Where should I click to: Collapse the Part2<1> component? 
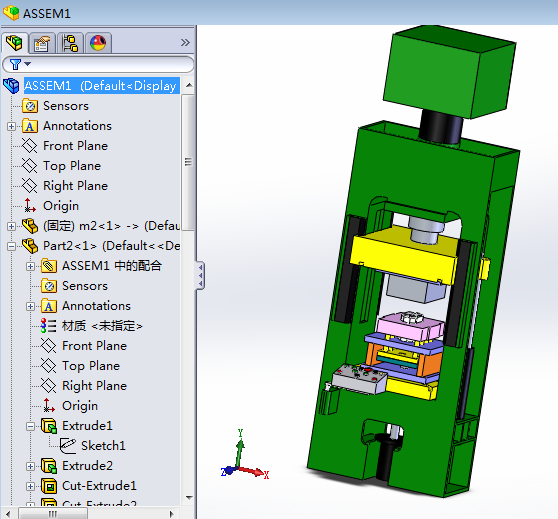pos(11,246)
